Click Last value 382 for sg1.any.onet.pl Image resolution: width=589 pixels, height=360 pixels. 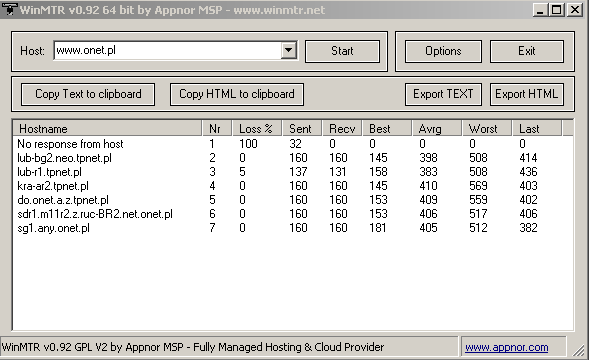click(x=529, y=228)
